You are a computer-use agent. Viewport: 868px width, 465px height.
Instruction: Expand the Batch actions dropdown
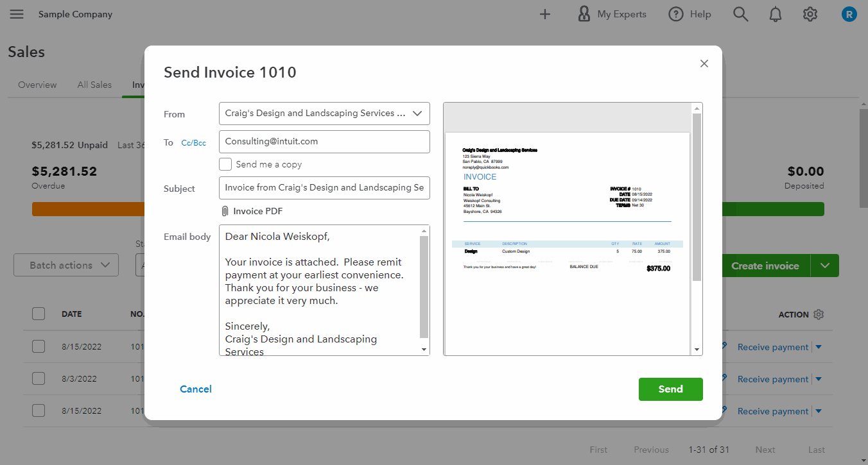click(66, 266)
